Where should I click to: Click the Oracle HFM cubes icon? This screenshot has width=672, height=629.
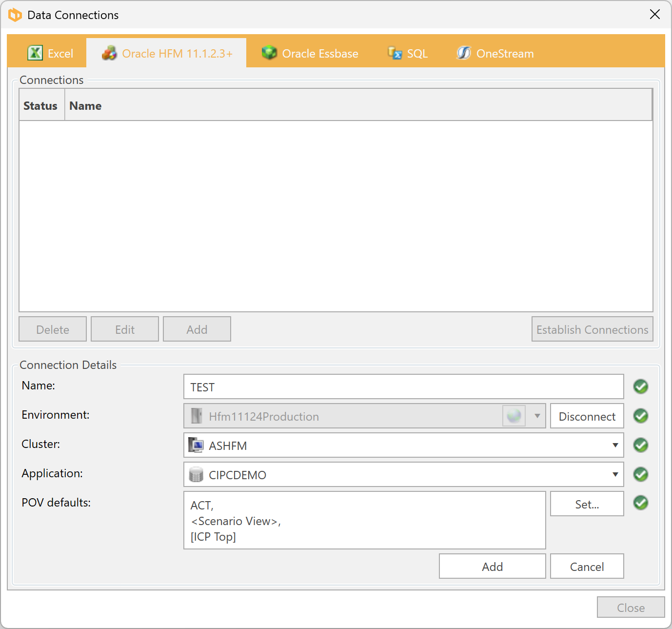[109, 53]
